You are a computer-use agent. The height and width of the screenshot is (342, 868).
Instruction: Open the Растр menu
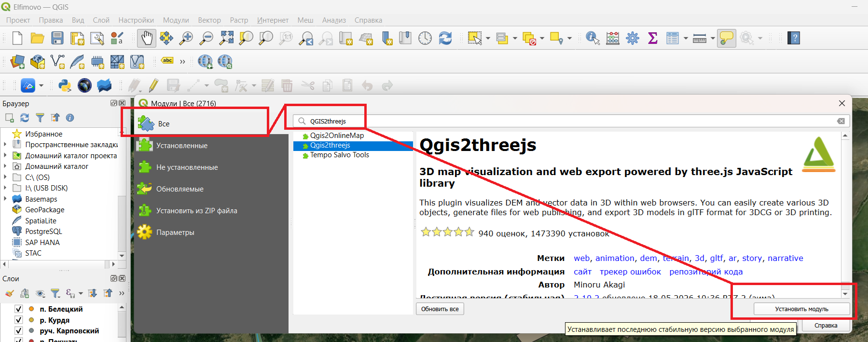[239, 20]
